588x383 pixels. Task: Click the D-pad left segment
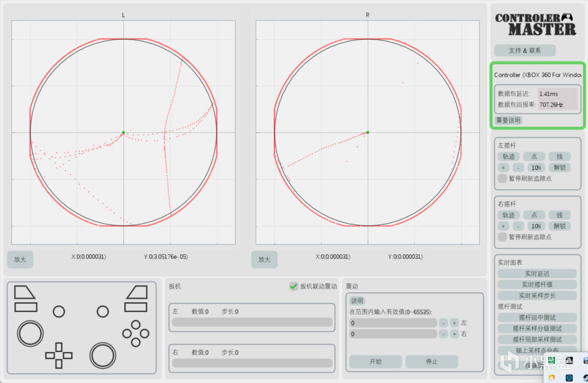[50, 355]
